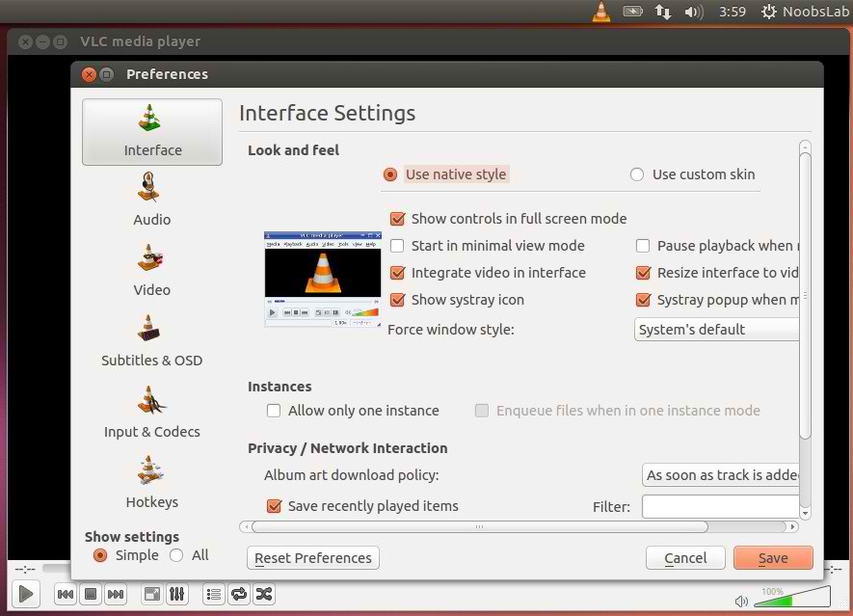Switch to Input & Codecs settings

coord(151,410)
